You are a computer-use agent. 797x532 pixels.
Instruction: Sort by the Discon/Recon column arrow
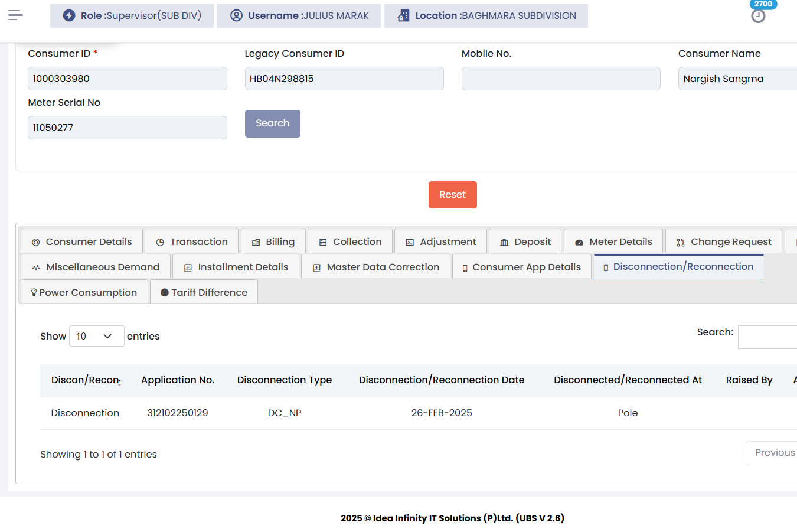(119, 381)
